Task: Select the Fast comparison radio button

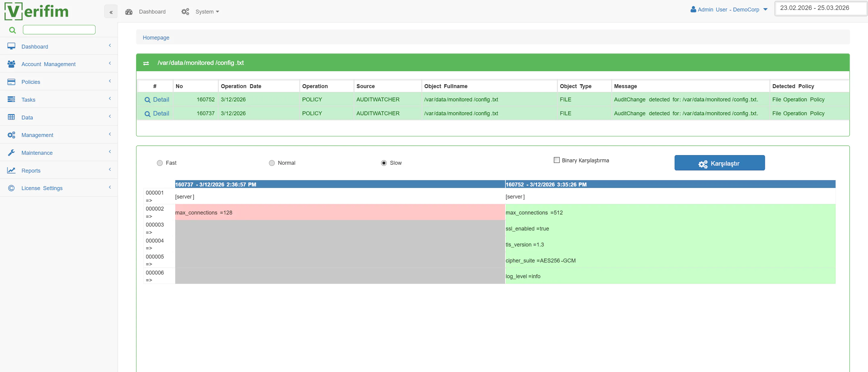Action: click(x=160, y=163)
